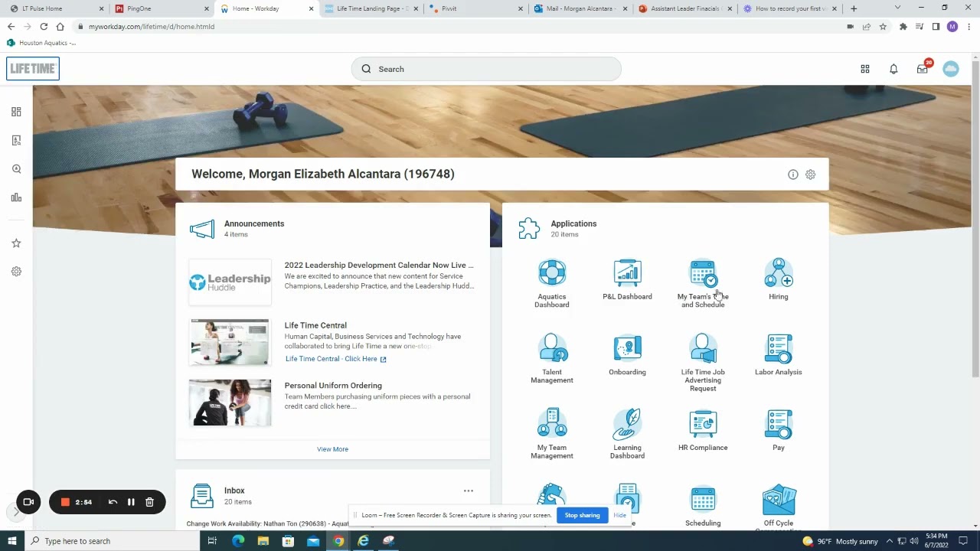Click the Life Time logo

tap(33, 69)
